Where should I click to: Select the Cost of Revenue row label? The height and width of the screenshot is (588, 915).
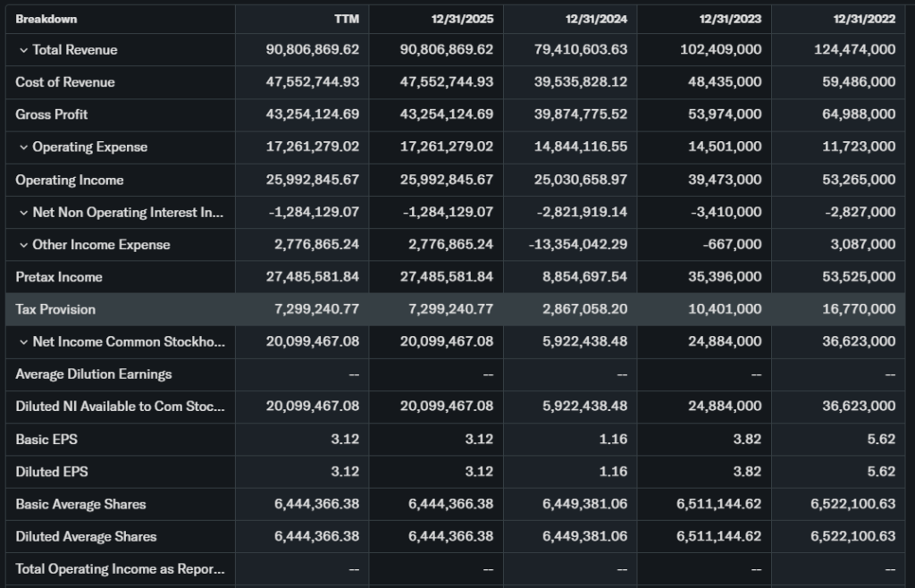(65, 82)
